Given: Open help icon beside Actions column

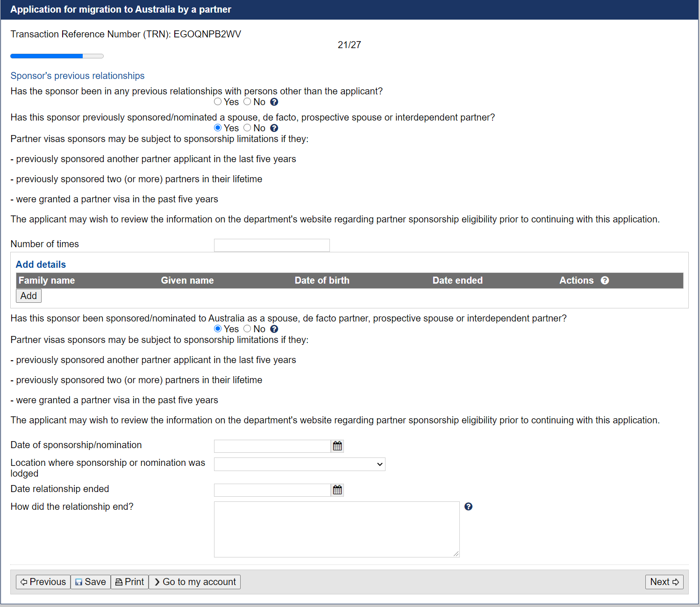Looking at the screenshot, I should tap(605, 280).
